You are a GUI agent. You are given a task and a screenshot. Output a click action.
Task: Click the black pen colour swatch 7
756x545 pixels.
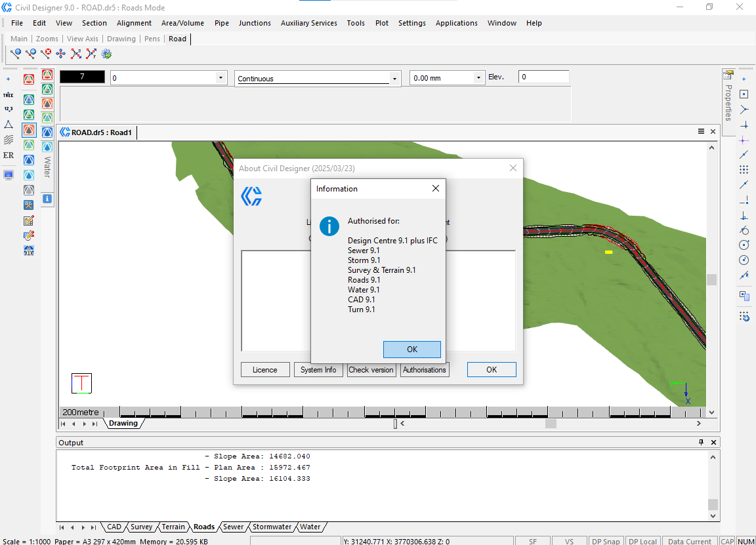(x=82, y=77)
